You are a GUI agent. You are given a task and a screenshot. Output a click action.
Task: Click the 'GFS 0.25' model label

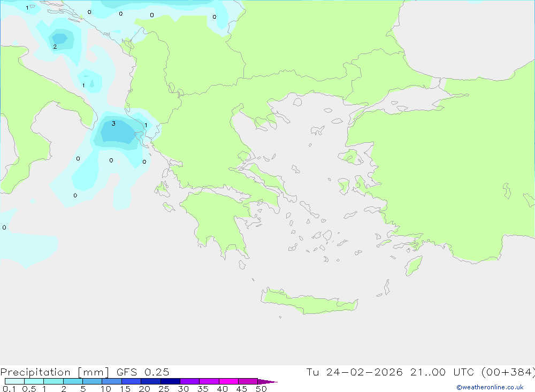coord(143,372)
